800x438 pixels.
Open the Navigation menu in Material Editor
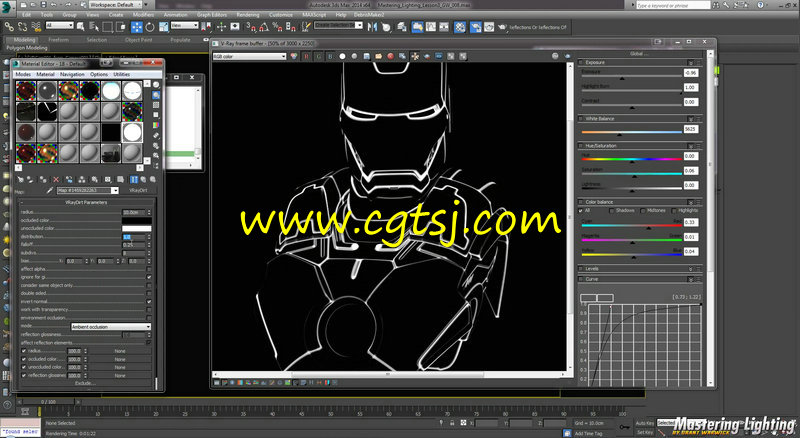[x=72, y=74]
